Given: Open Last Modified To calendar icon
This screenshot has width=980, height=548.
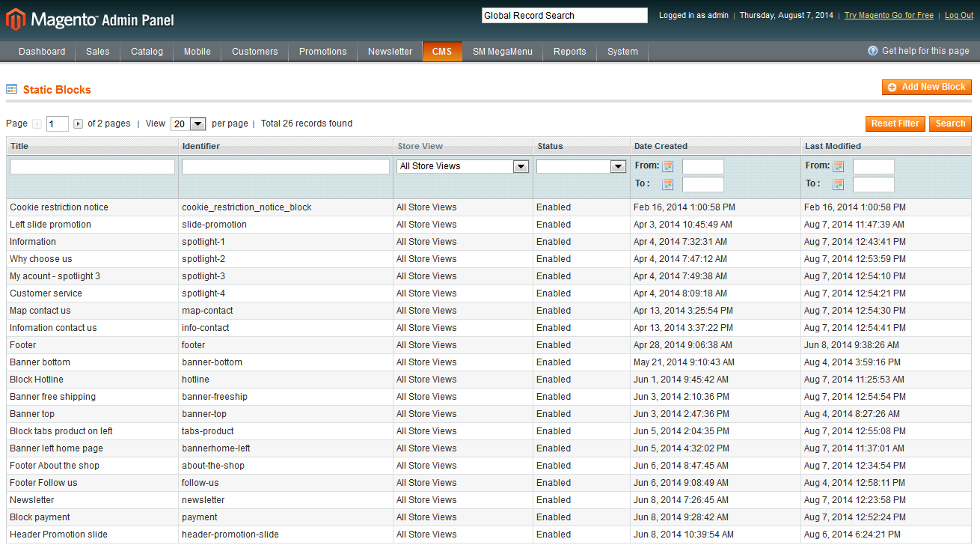Looking at the screenshot, I should 839,184.
